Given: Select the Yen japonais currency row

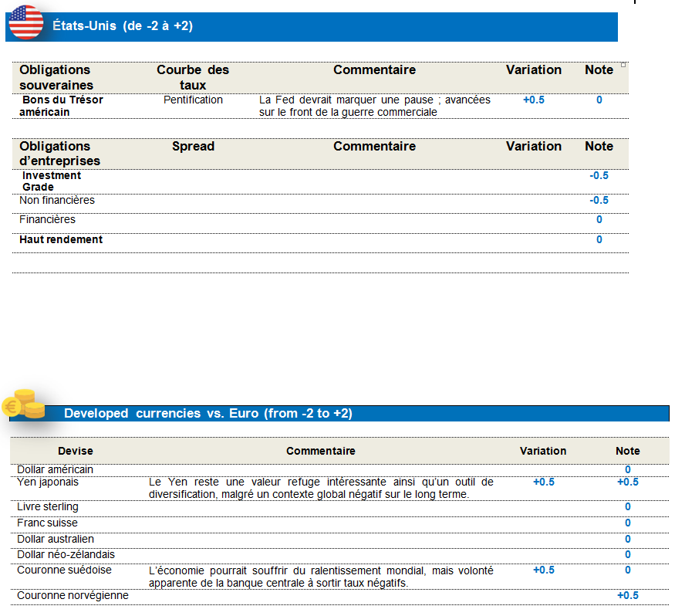Looking at the screenshot, I should [48, 482].
